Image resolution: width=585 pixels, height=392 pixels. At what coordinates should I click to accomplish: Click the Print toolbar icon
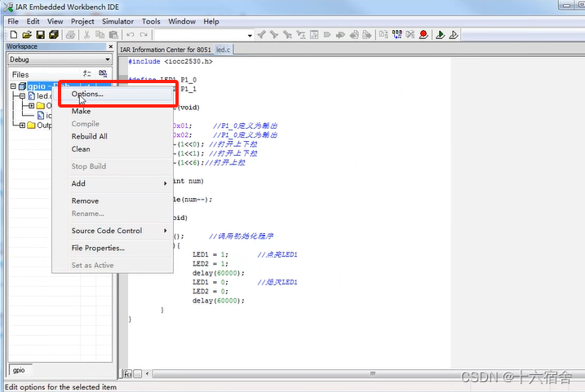pyautogui.click(x=70, y=35)
